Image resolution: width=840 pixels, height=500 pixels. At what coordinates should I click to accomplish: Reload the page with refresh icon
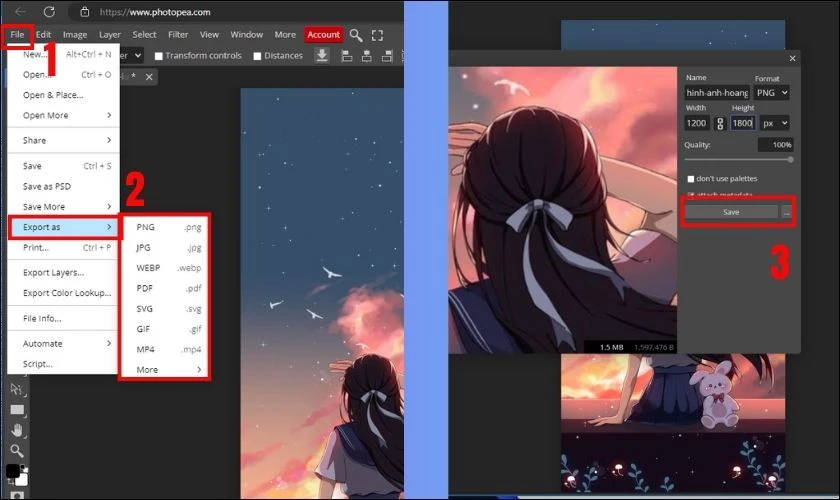[x=49, y=11]
